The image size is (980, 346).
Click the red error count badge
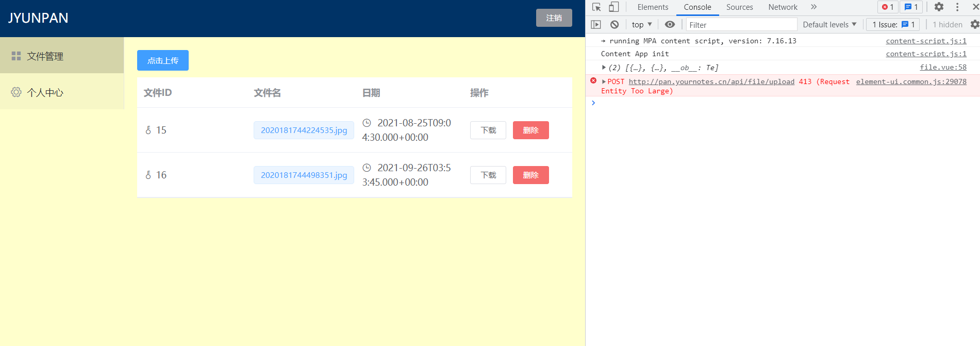point(888,7)
